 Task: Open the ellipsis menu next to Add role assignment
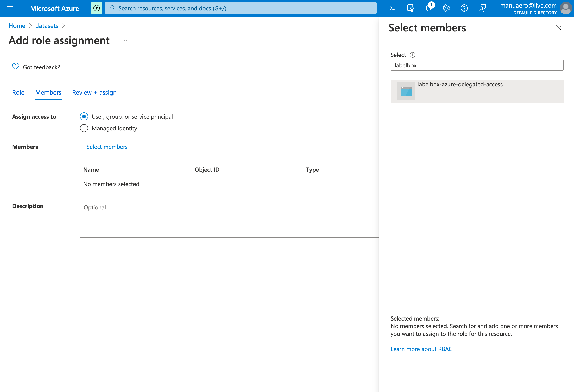pyautogui.click(x=124, y=40)
